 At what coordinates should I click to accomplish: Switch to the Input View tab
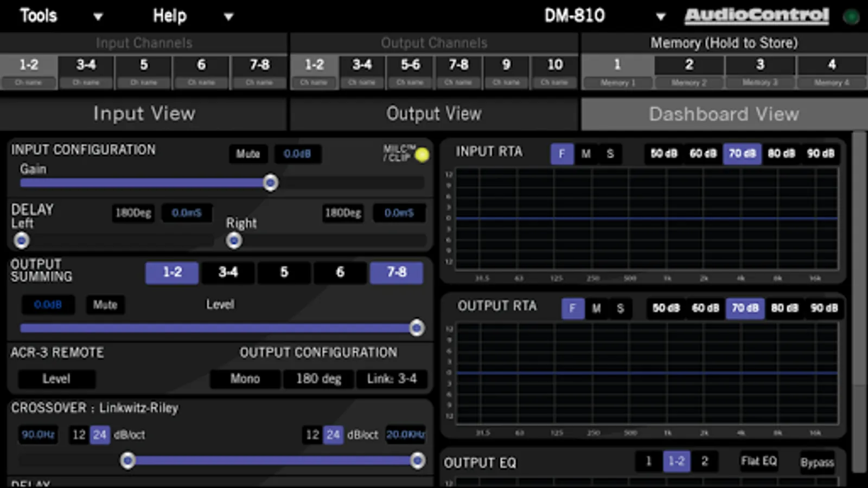[x=144, y=114]
